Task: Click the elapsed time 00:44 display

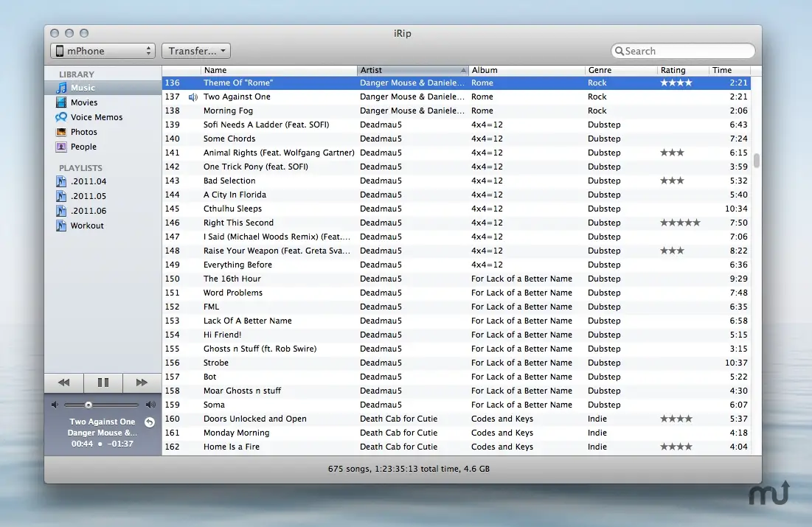Action: (x=83, y=444)
